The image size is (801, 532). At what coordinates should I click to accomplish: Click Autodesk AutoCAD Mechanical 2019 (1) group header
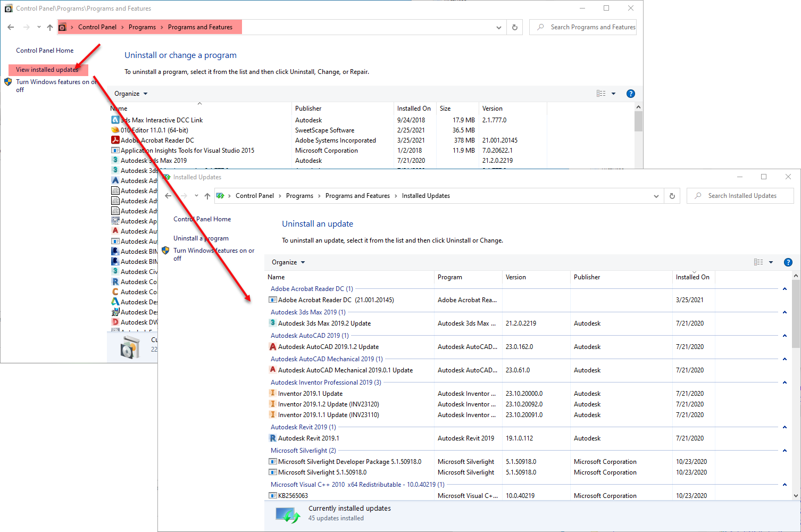(x=327, y=359)
